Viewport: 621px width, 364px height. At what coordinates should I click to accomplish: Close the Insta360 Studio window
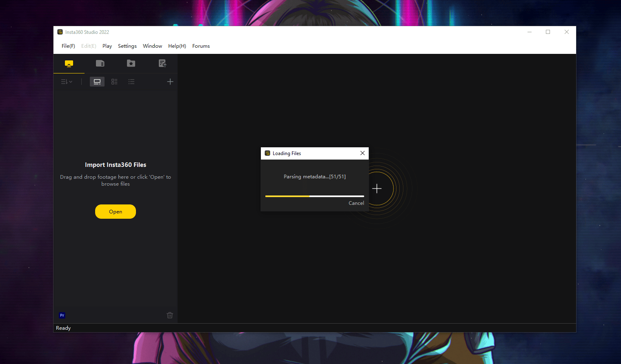pyautogui.click(x=567, y=32)
